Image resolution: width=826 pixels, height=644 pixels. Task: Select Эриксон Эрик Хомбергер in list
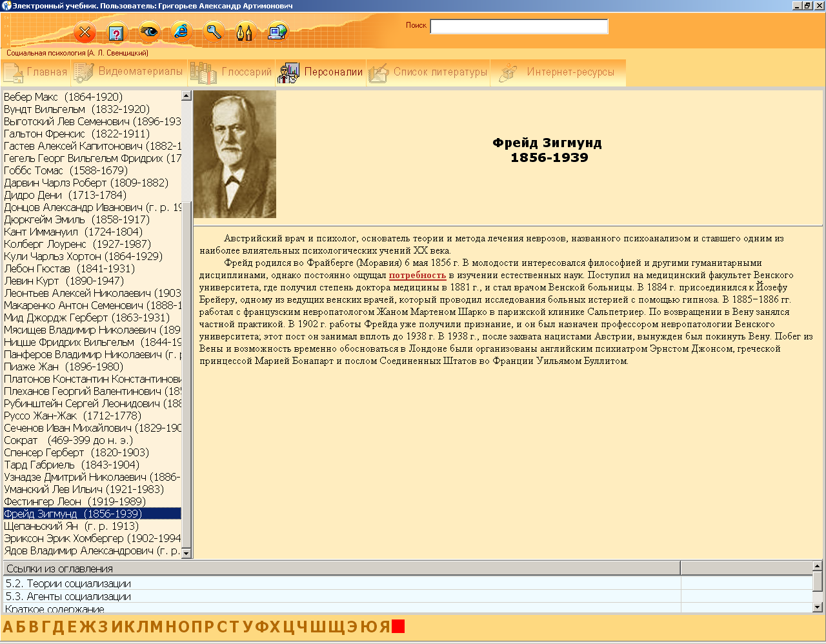[92, 538]
